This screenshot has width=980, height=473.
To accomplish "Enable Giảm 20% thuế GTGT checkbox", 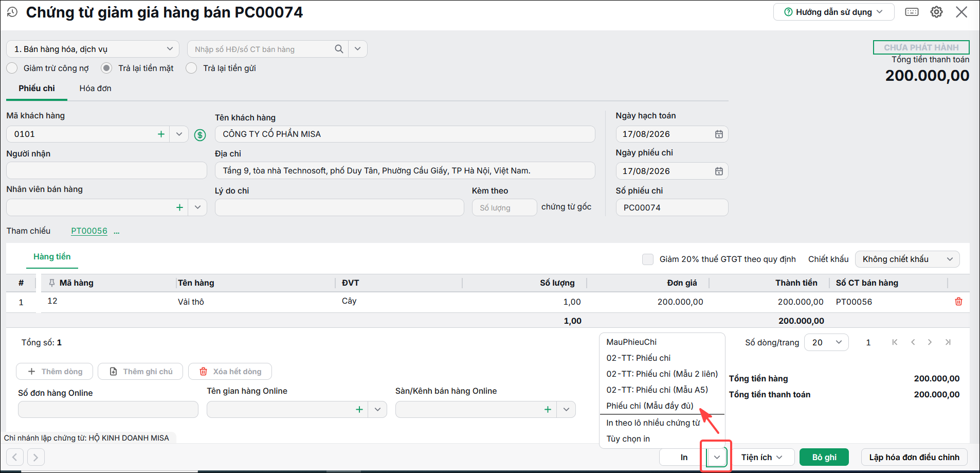I will (x=648, y=259).
